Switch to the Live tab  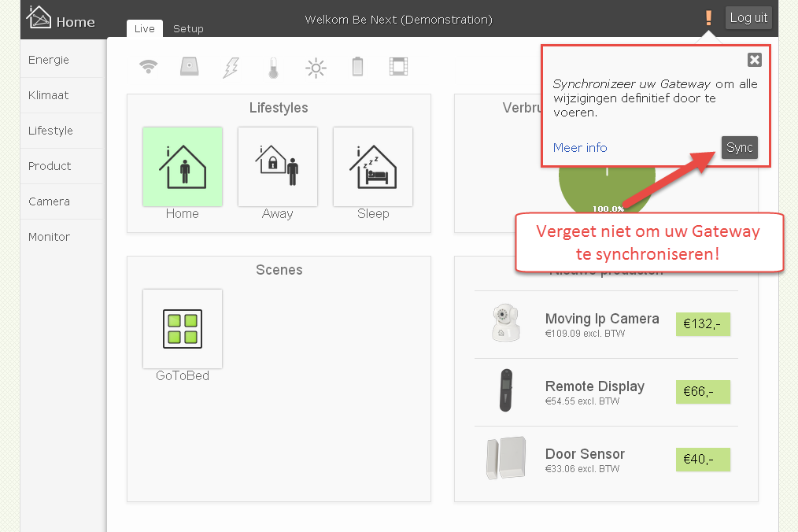pyautogui.click(x=145, y=28)
